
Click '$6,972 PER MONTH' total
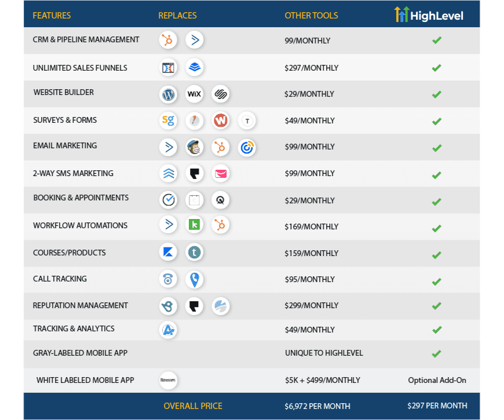coord(317,406)
